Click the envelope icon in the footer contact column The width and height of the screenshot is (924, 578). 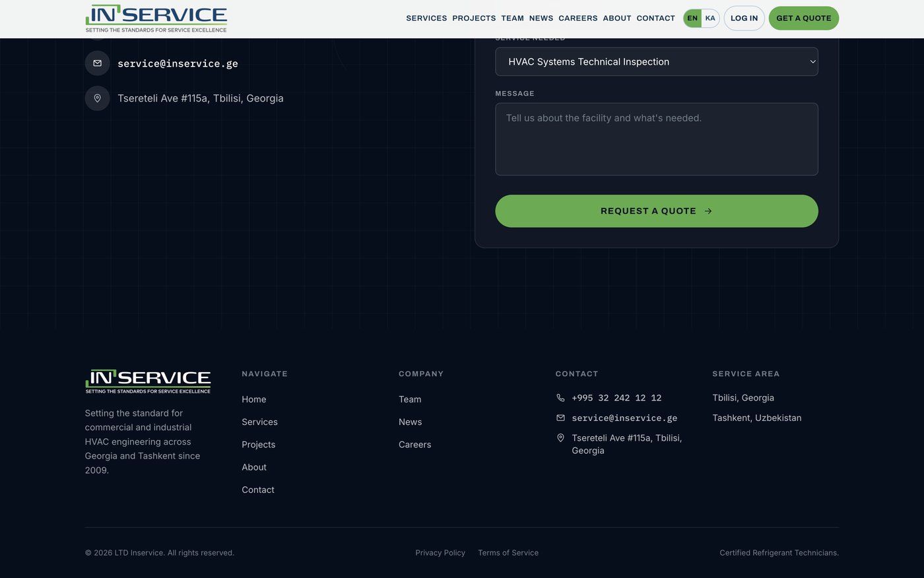click(x=560, y=418)
